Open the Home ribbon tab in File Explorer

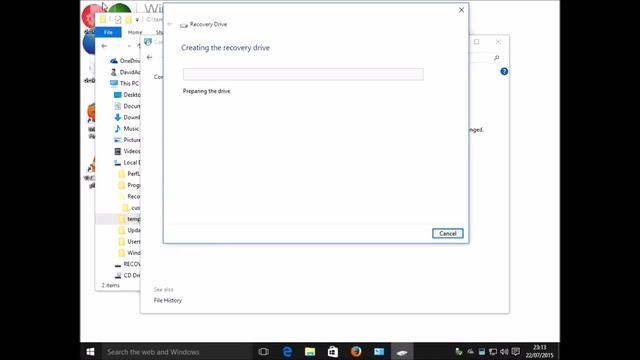135,32
